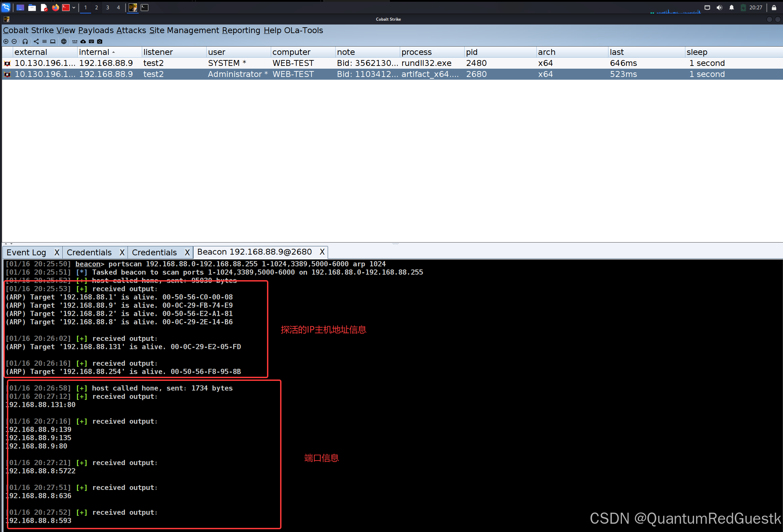783x532 pixels.
Task: Switch to workspace 2 in the panel
Action: pyautogui.click(x=96, y=8)
